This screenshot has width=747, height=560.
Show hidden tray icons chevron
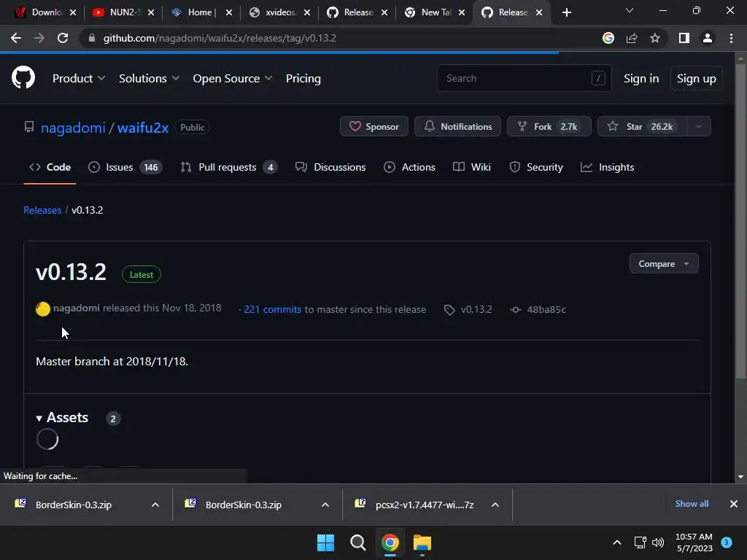617,542
